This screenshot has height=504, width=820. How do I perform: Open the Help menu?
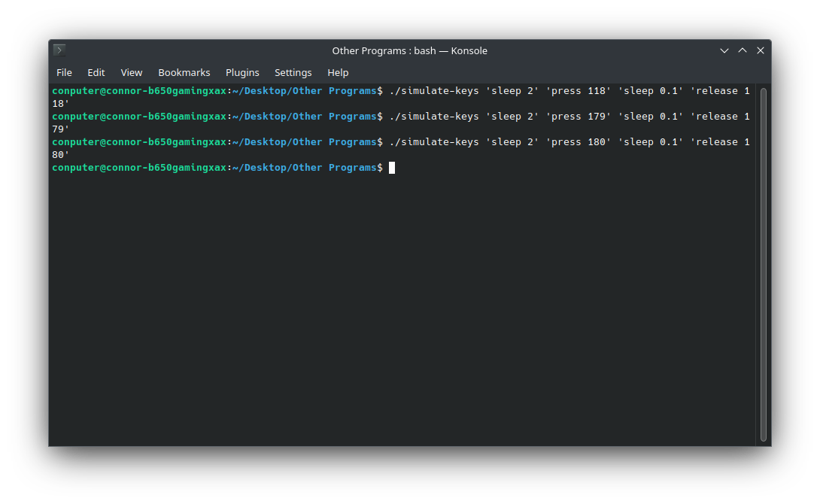pos(338,73)
